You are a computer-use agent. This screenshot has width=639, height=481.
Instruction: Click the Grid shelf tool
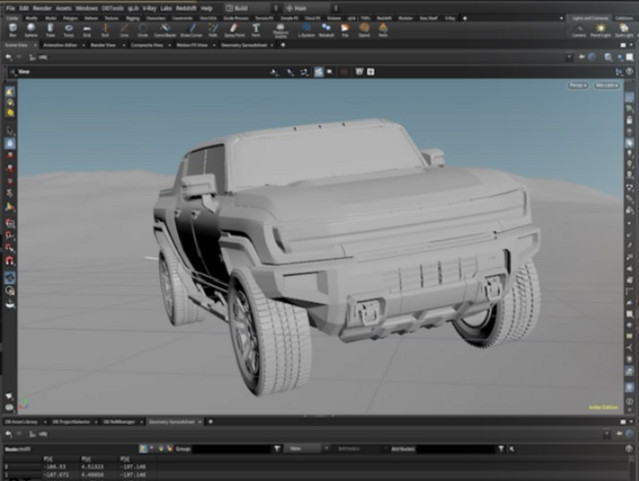tap(88, 30)
